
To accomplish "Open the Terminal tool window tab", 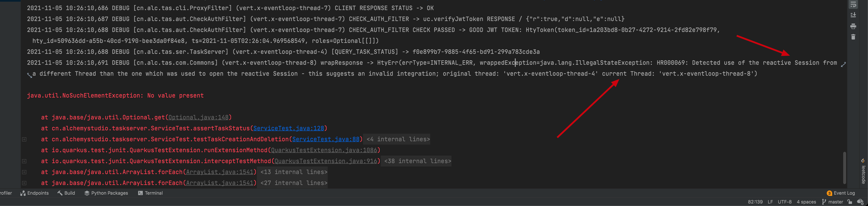I will pos(150,193).
